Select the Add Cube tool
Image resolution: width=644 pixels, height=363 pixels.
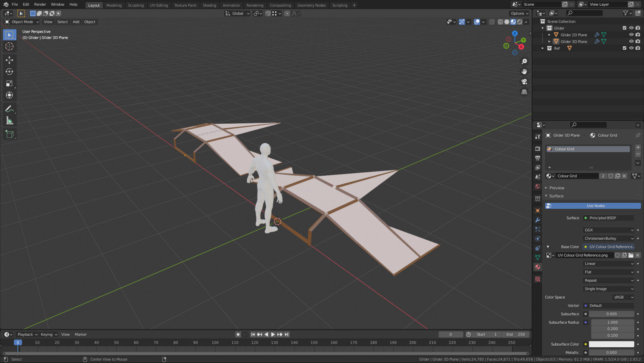(x=10, y=134)
